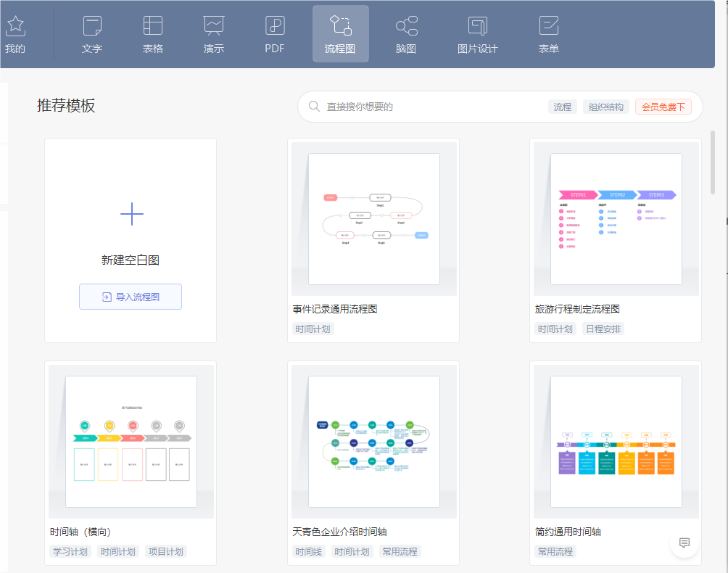
Task: Switch to the 表单 tab
Action: pyautogui.click(x=549, y=33)
